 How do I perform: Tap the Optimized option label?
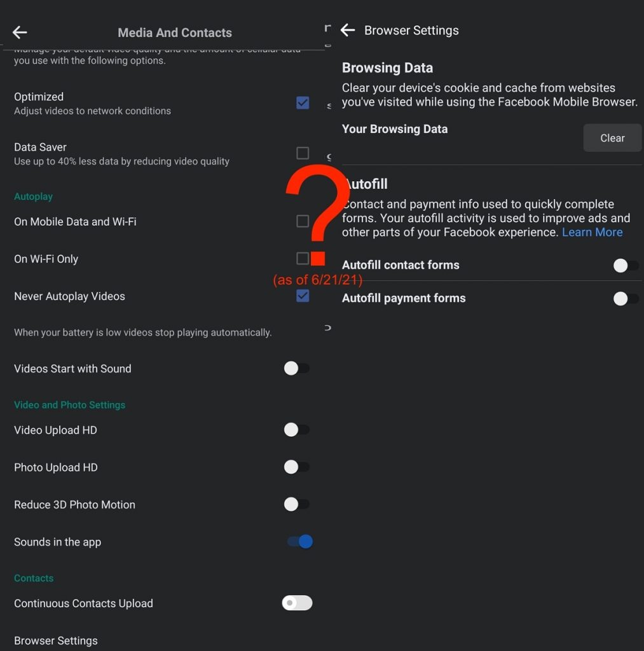click(39, 97)
